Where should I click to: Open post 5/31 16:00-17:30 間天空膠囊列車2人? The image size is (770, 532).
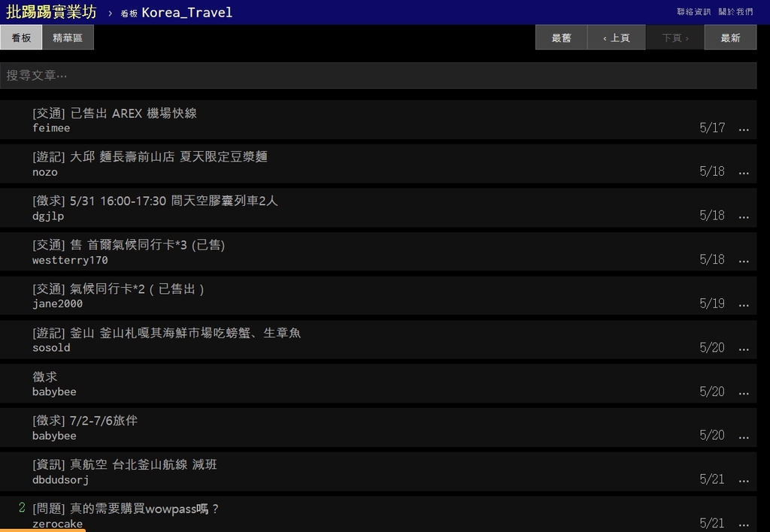coord(155,201)
